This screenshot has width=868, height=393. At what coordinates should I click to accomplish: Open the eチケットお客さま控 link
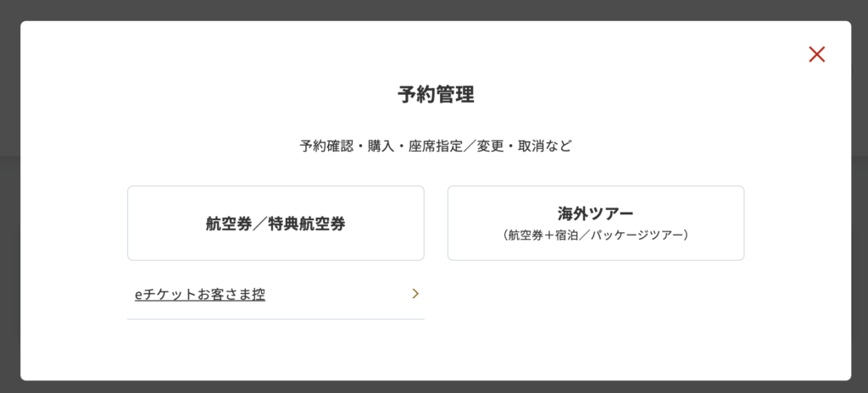pos(200,295)
